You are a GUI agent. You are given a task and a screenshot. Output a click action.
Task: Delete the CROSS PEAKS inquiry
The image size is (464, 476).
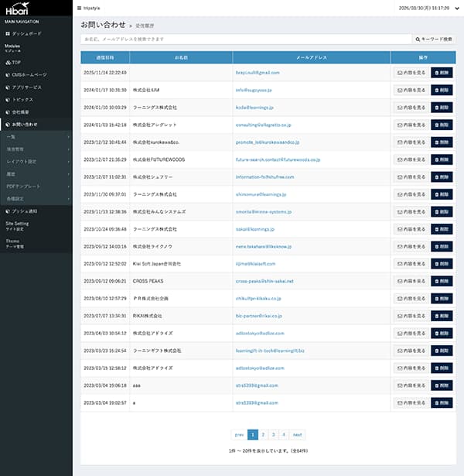(442, 281)
